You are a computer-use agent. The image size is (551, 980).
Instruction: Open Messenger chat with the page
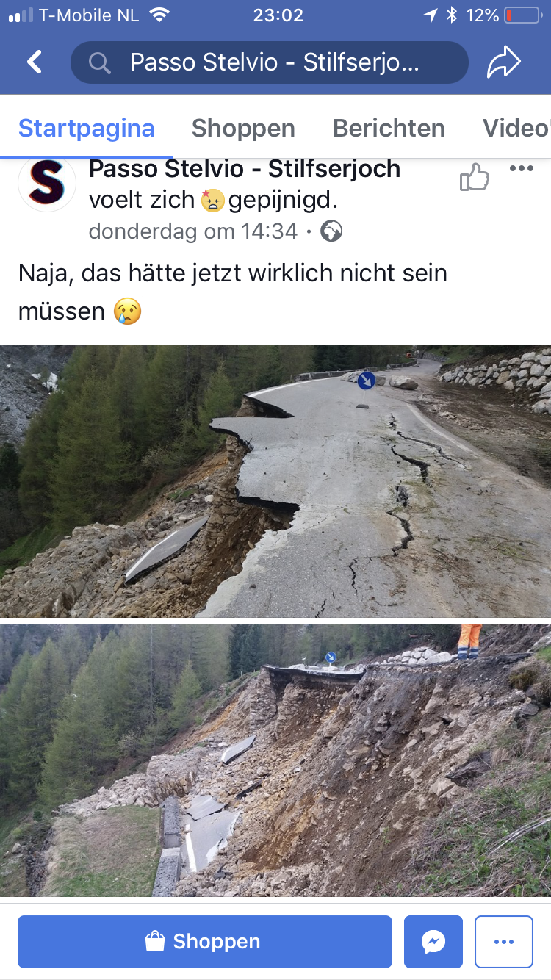point(433,942)
